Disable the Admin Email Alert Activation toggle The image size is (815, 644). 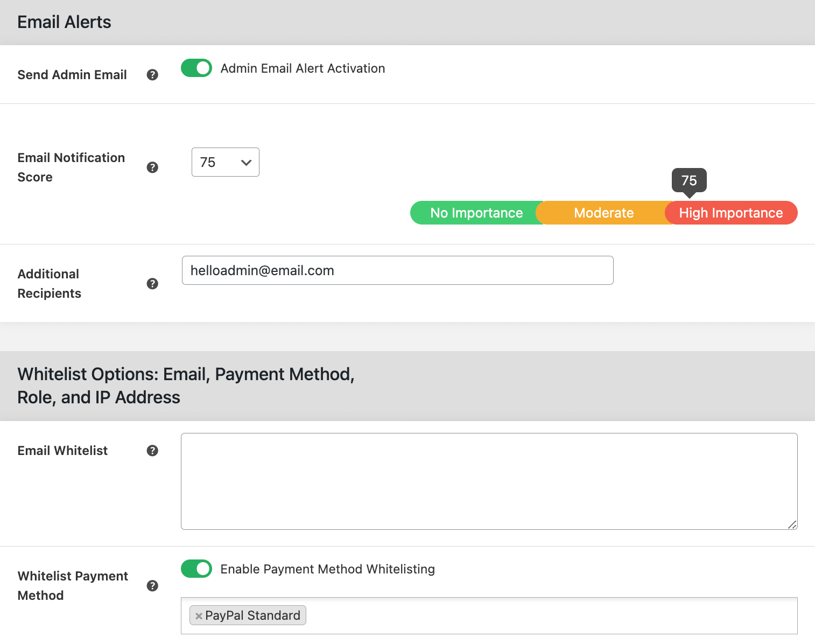(x=196, y=68)
